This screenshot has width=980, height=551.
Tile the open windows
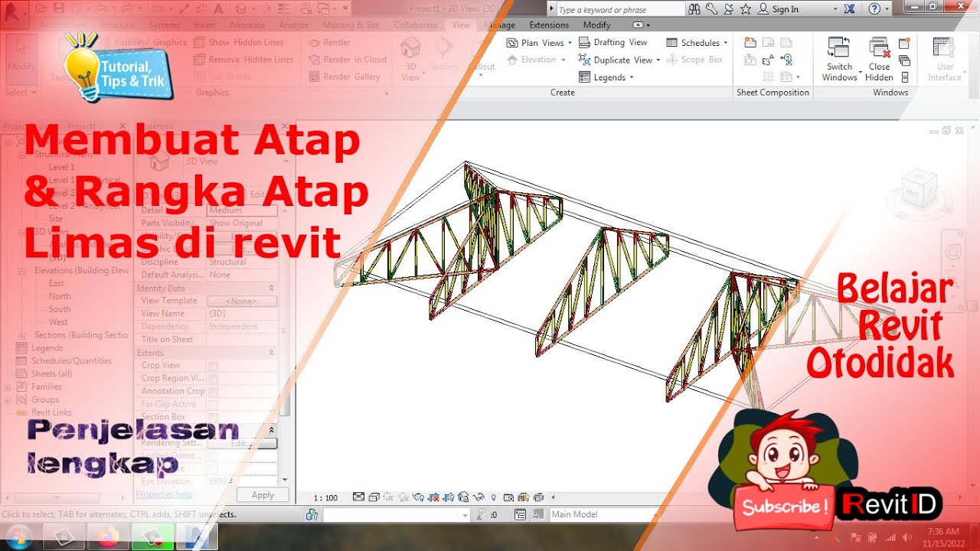[x=904, y=77]
